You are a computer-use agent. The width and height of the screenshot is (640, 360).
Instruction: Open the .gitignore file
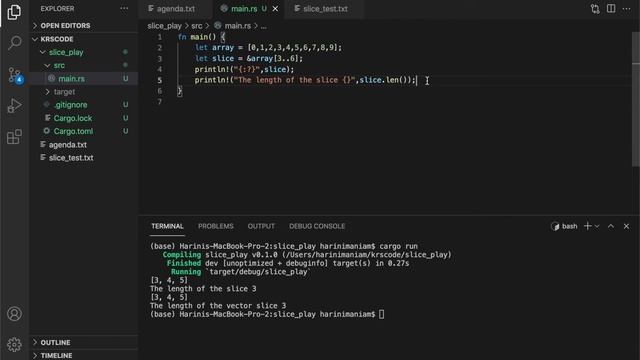pyautogui.click(x=84, y=105)
